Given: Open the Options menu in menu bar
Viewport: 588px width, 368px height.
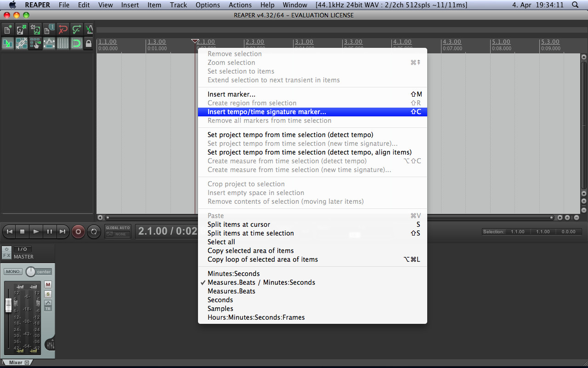Looking at the screenshot, I should pos(208,5).
